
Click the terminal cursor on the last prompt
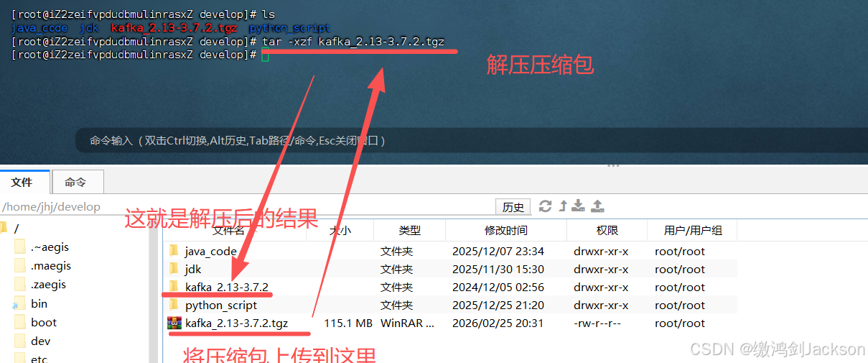[266, 55]
